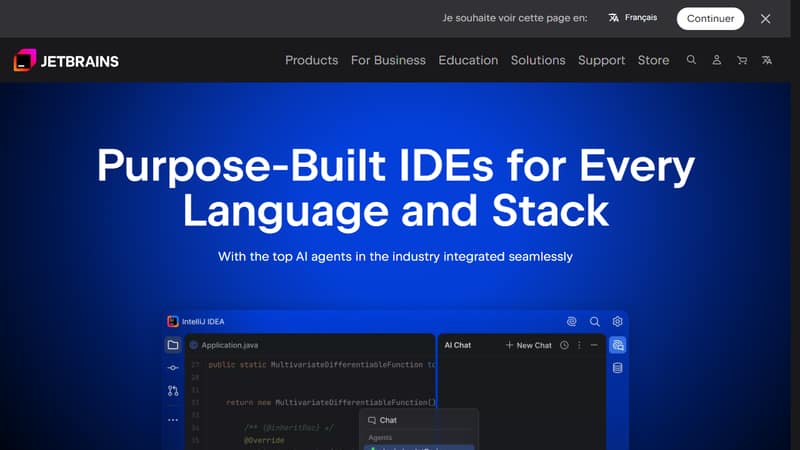Image resolution: width=800 pixels, height=450 pixels.
Task: Click the AI spiral icon in IDE header
Action: click(x=571, y=321)
